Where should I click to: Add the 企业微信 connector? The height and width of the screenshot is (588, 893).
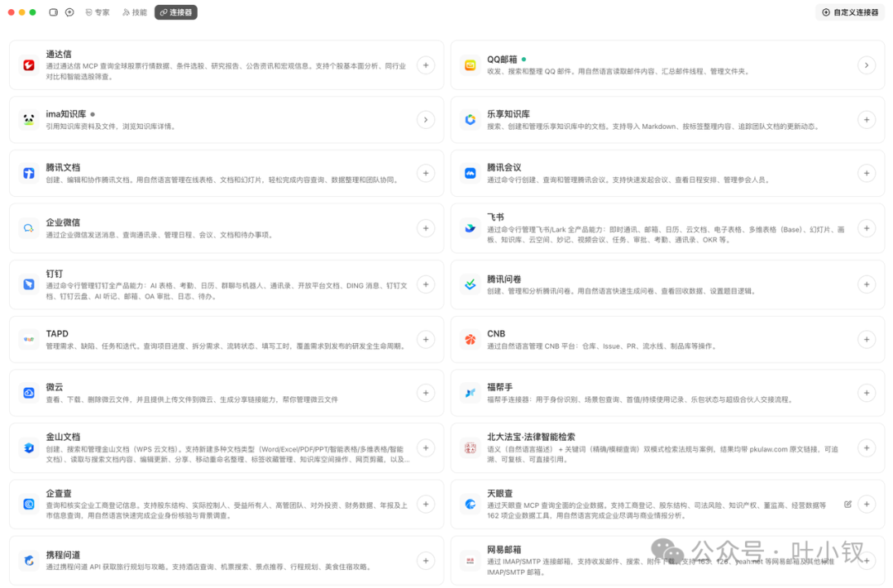426,228
